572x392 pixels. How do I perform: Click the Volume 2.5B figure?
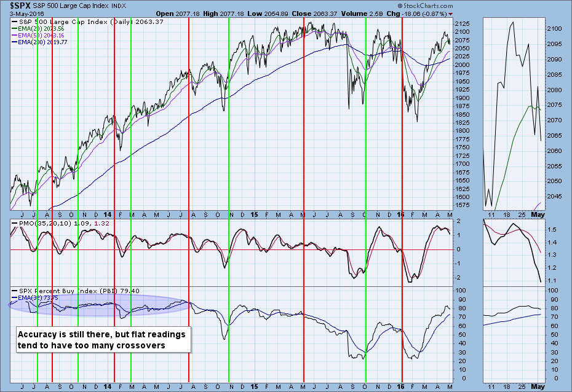[362, 14]
